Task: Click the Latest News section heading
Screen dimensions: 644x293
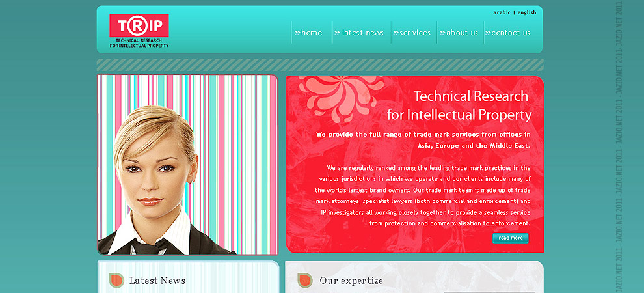Action: [x=157, y=281]
